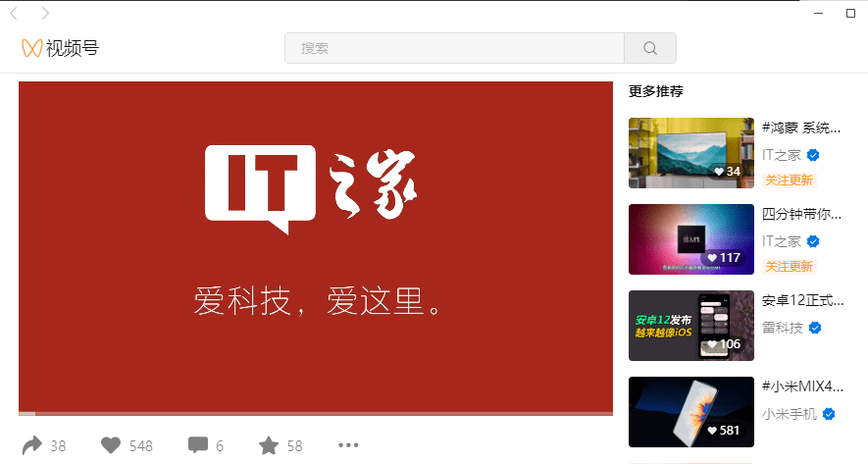
Task: Open comments via speech bubble icon
Action: pyautogui.click(x=198, y=445)
